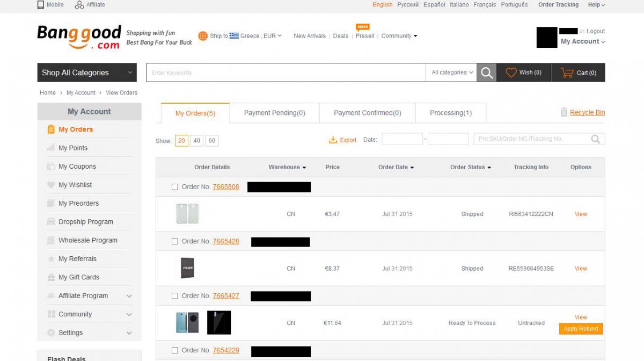
Task: Switch language to Español
Action: 434,5
